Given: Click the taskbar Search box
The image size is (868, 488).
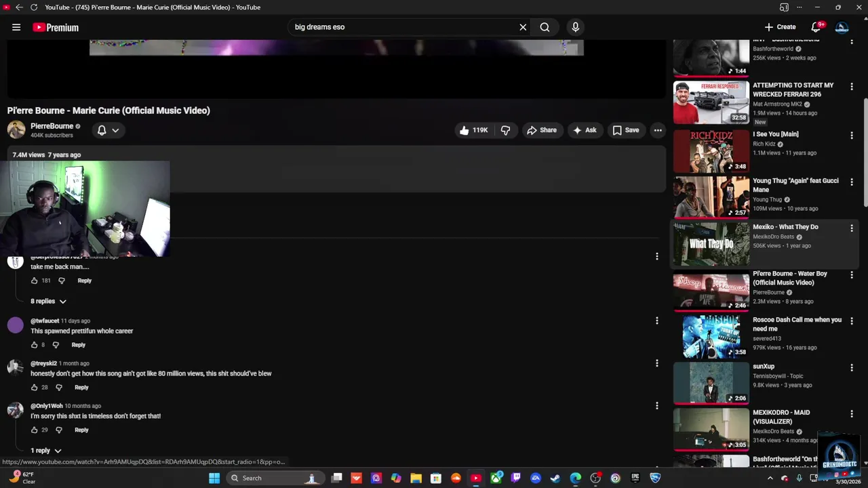Looking at the screenshot, I should [x=275, y=478].
